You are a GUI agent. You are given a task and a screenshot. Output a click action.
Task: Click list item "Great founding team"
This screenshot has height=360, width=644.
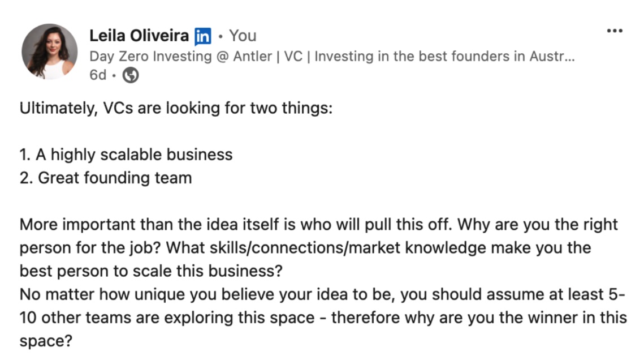click(x=115, y=178)
